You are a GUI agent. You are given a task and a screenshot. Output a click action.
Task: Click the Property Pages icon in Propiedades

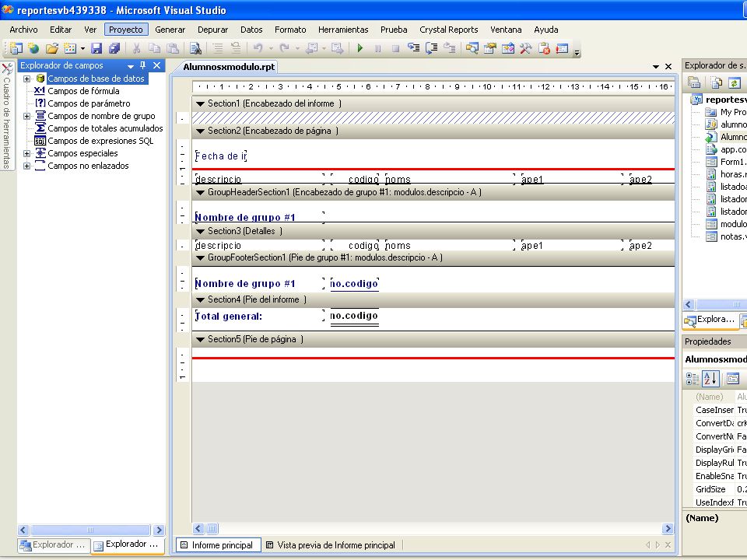(x=733, y=379)
